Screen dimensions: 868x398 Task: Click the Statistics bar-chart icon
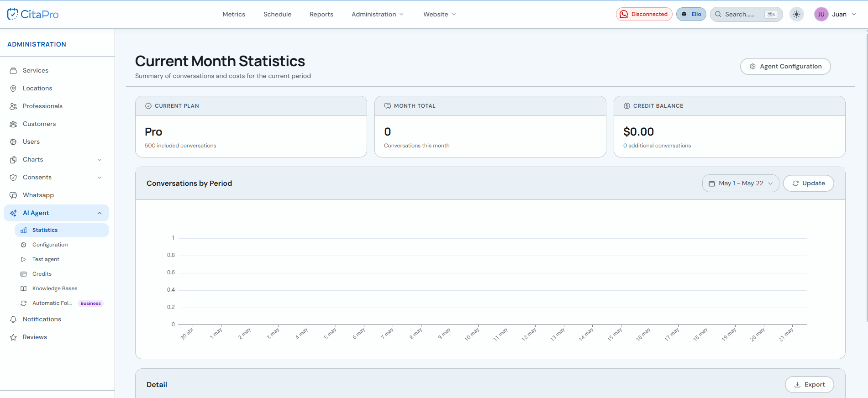point(24,230)
